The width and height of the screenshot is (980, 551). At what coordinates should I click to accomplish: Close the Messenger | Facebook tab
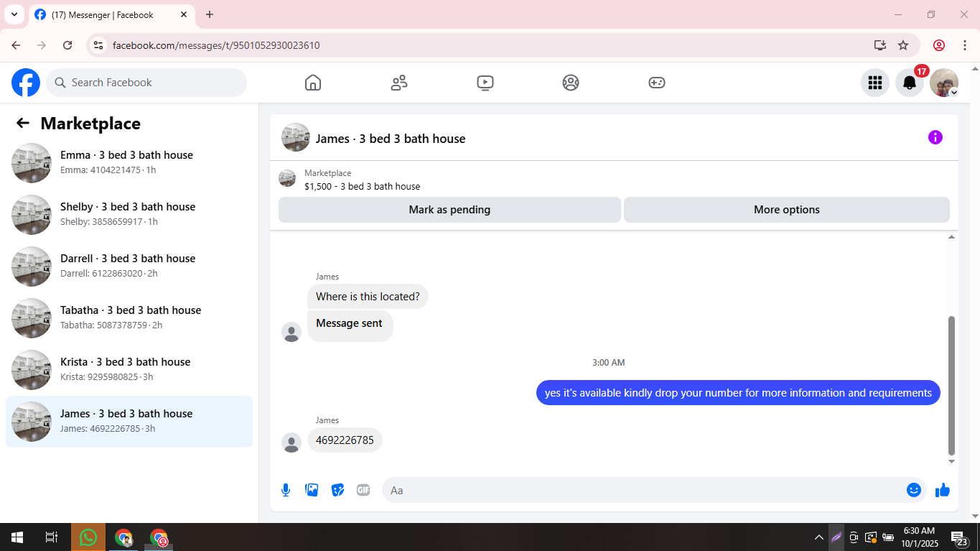pyautogui.click(x=184, y=14)
